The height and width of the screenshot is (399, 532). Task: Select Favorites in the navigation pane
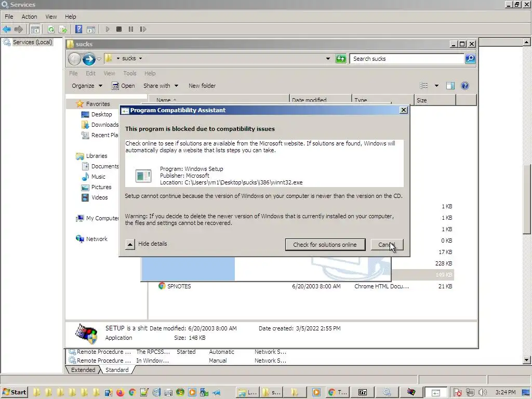click(x=98, y=104)
